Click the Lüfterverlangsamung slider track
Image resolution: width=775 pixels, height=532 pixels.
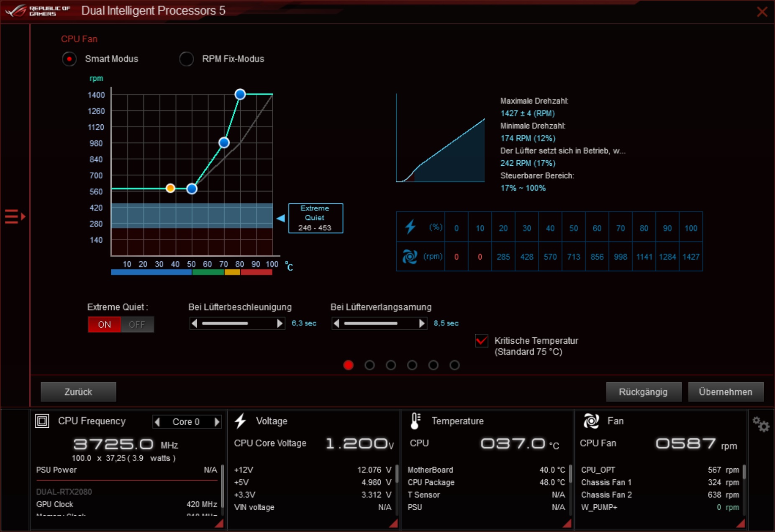pos(379,324)
